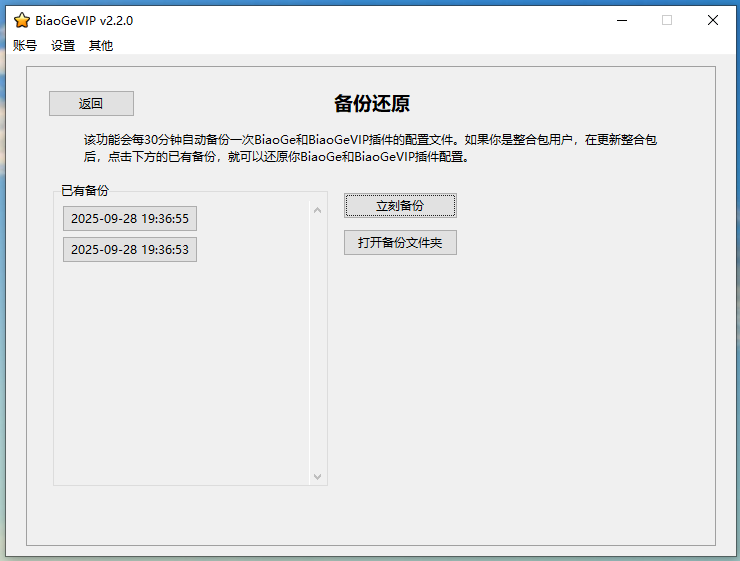Open the backup folder via 打开备份文件夹

pos(400,243)
